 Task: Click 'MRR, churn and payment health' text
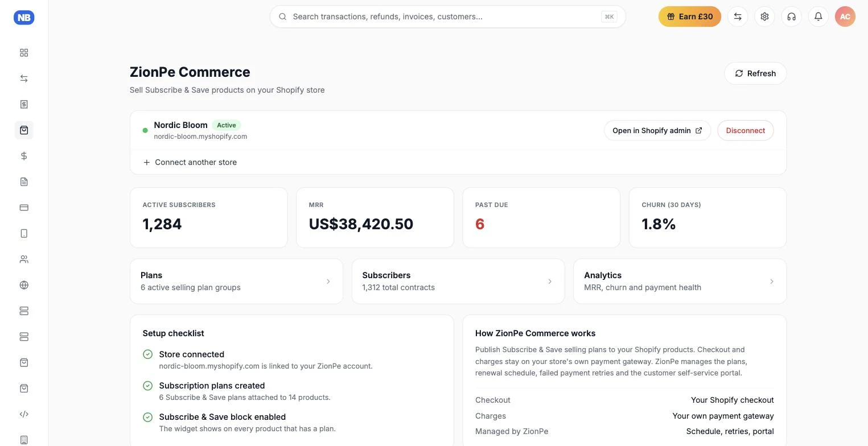point(643,287)
